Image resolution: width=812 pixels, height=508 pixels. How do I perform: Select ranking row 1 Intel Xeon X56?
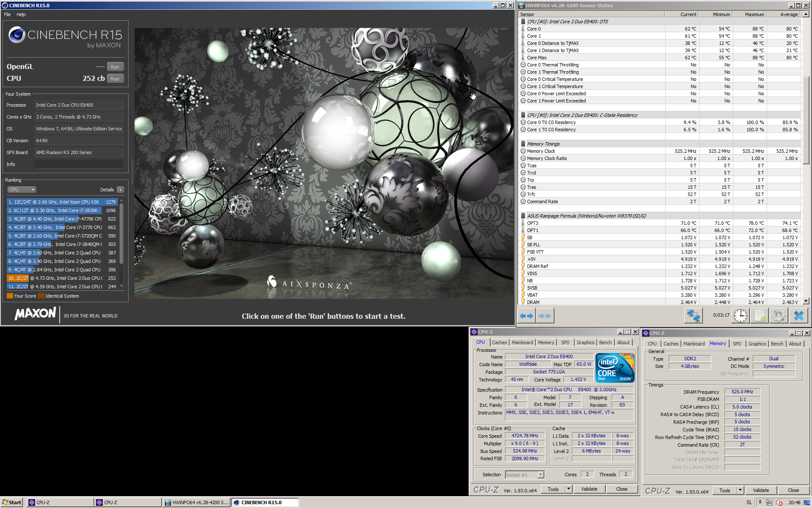[x=62, y=202]
